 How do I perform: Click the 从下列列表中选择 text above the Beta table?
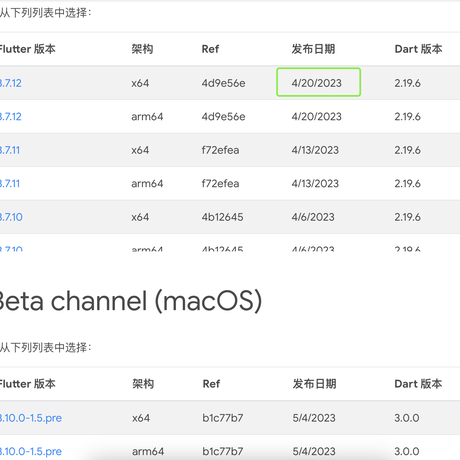point(46,347)
